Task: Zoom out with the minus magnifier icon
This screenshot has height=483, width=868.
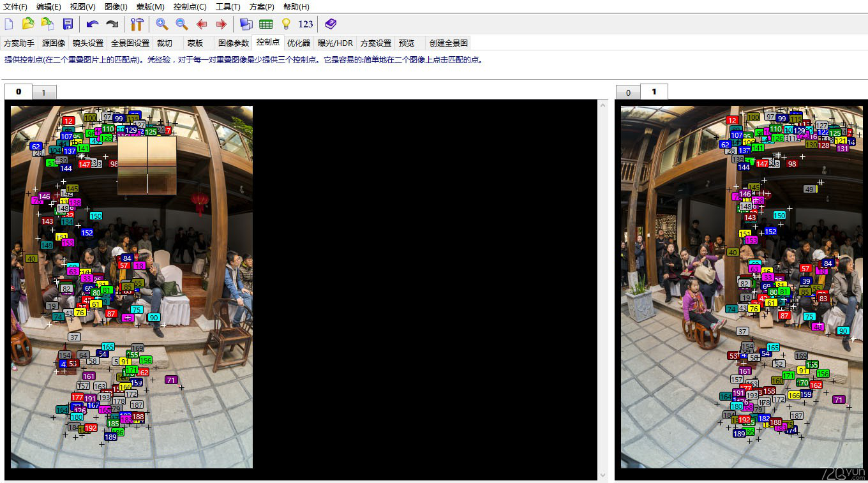Action: click(x=182, y=24)
